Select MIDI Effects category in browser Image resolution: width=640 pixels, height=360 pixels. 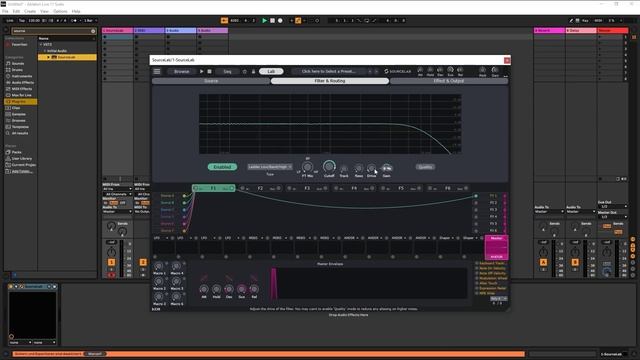tap(22, 89)
